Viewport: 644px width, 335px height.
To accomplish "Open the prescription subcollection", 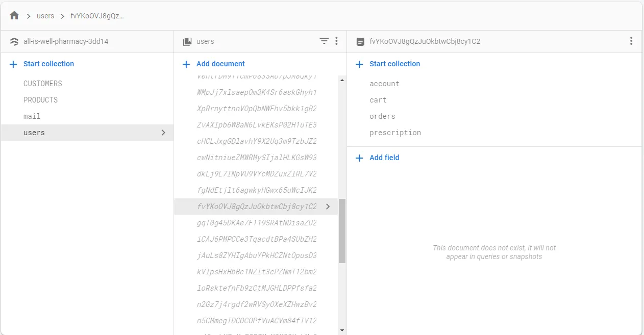I will coord(395,133).
